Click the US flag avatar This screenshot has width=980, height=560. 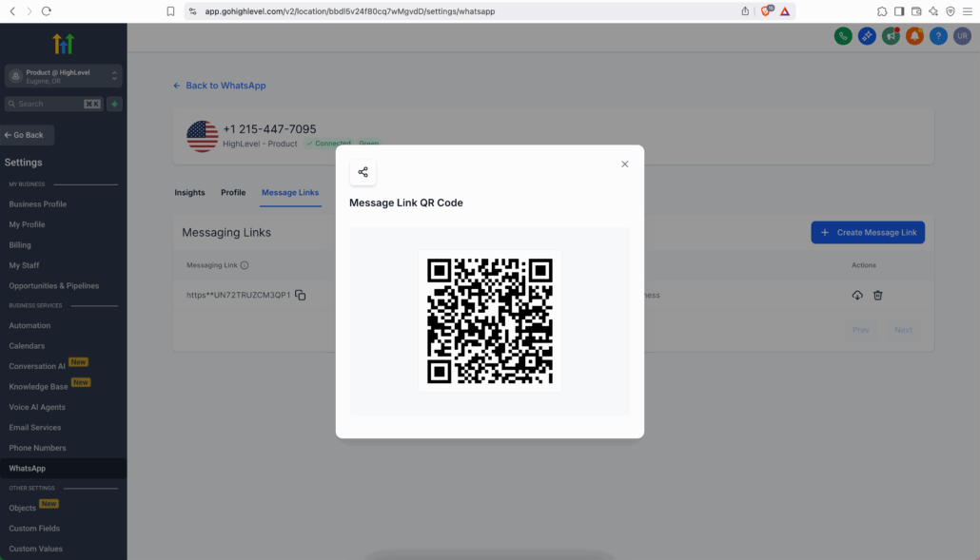click(x=203, y=137)
